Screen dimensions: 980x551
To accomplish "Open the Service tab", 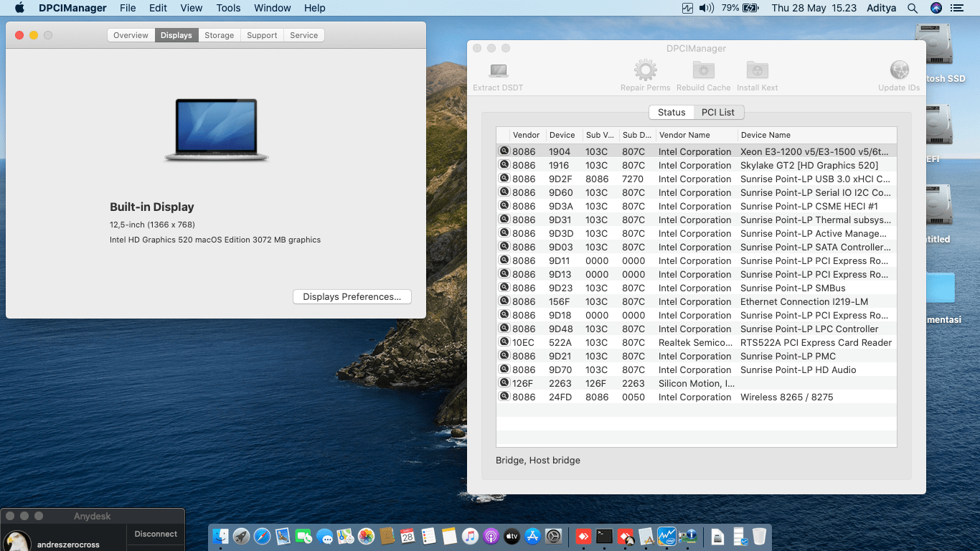I will click(x=304, y=35).
